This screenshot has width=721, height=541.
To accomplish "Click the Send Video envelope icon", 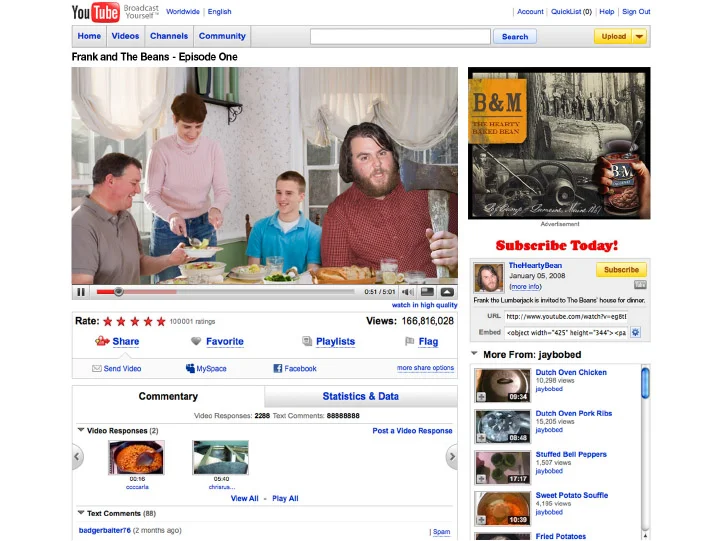I will point(97,368).
